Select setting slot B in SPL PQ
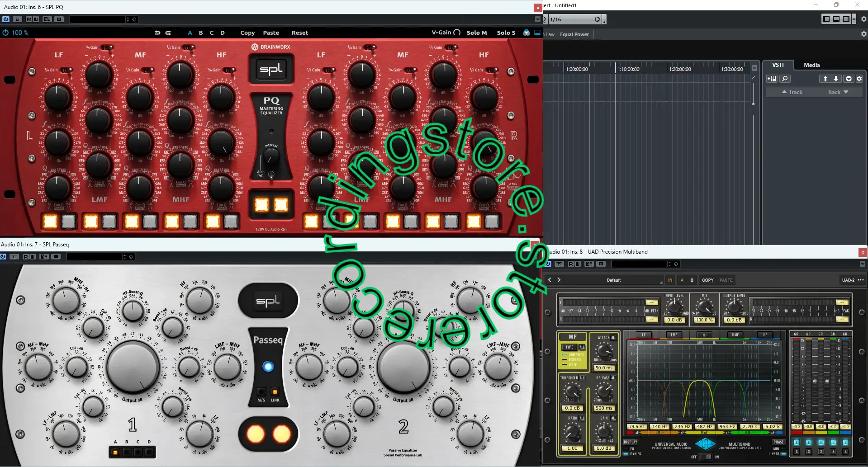The height and width of the screenshot is (467, 868). point(201,33)
